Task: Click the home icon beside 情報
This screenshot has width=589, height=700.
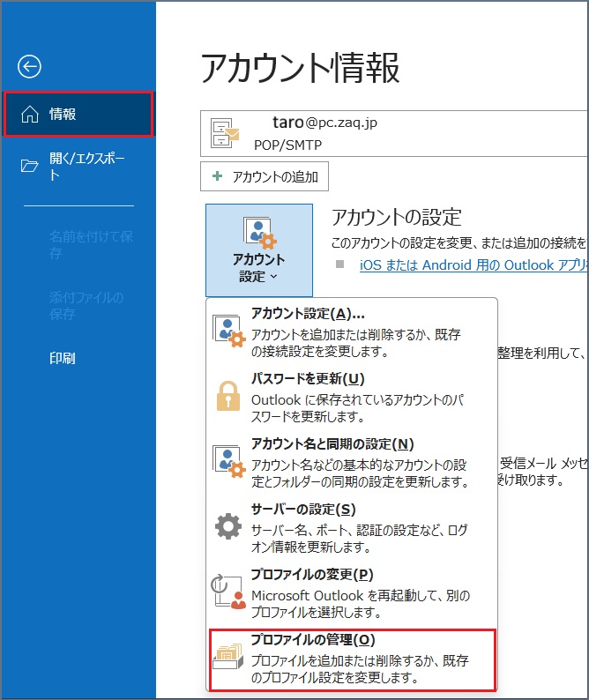Action: point(30,114)
